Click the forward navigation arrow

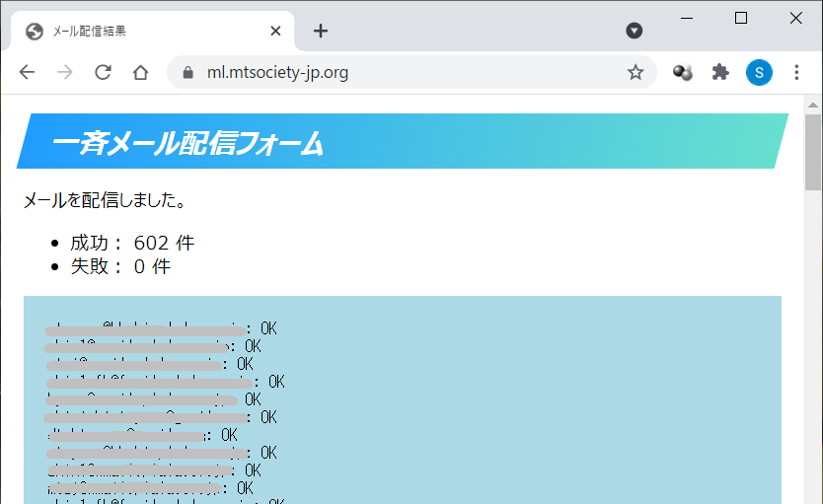point(64,72)
